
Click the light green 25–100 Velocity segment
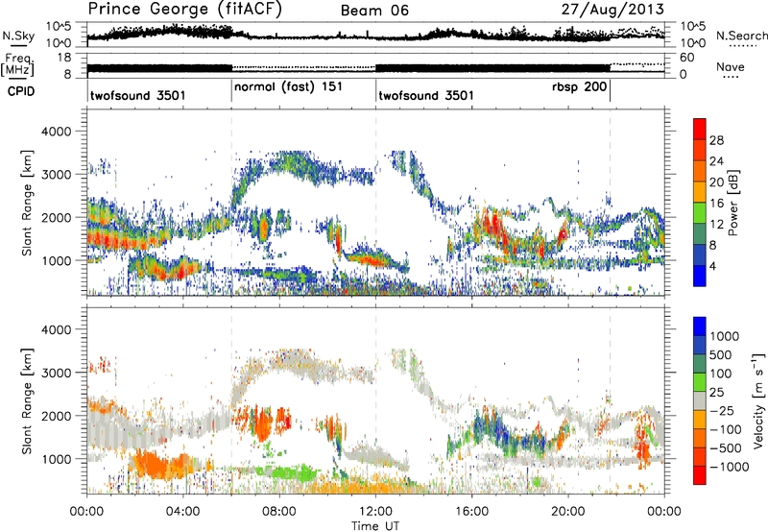[700, 382]
